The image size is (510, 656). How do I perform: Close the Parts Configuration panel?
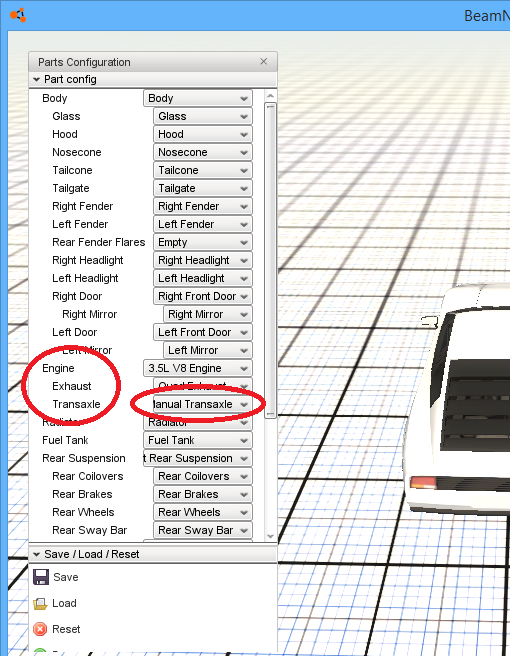point(264,62)
